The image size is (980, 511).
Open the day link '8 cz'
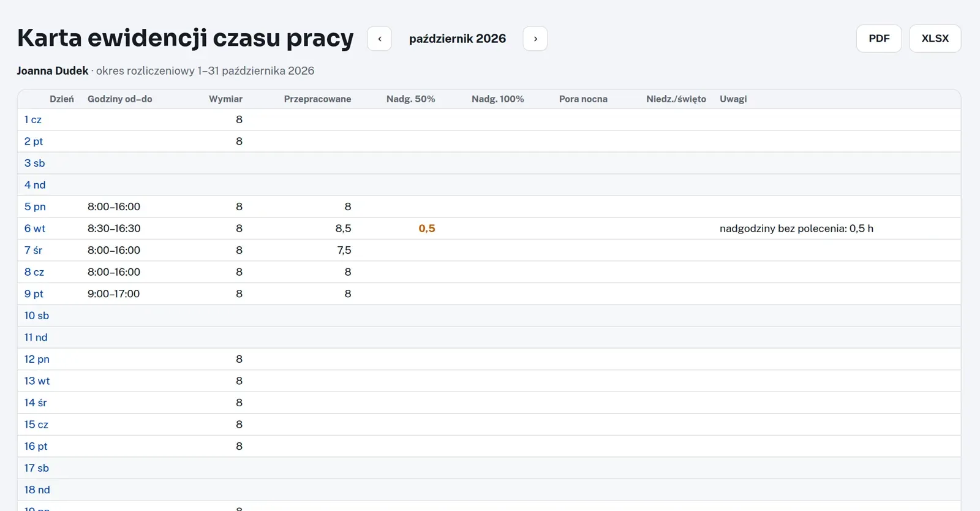(x=34, y=272)
